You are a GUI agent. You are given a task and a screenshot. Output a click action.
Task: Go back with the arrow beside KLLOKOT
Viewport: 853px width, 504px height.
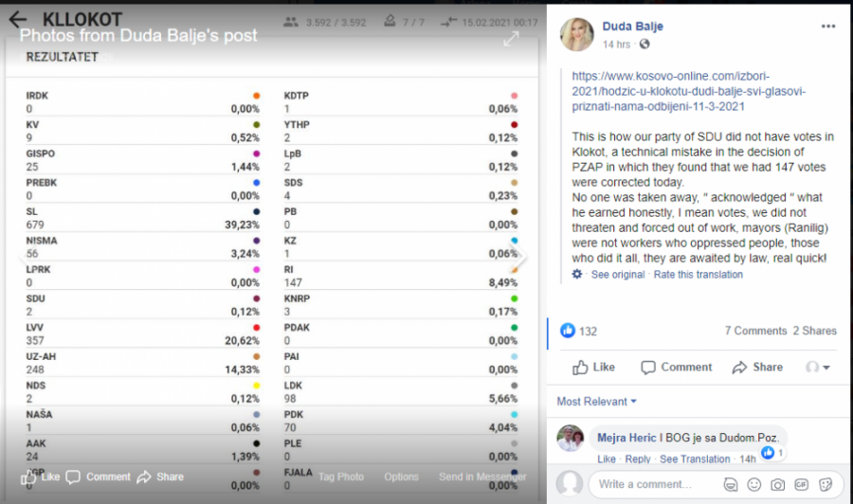click(x=18, y=19)
